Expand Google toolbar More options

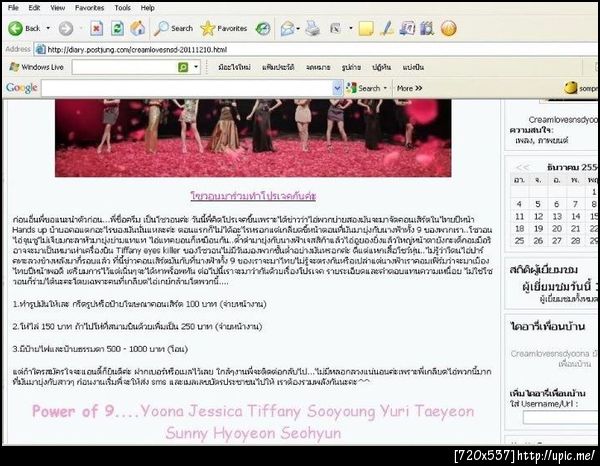point(409,88)
